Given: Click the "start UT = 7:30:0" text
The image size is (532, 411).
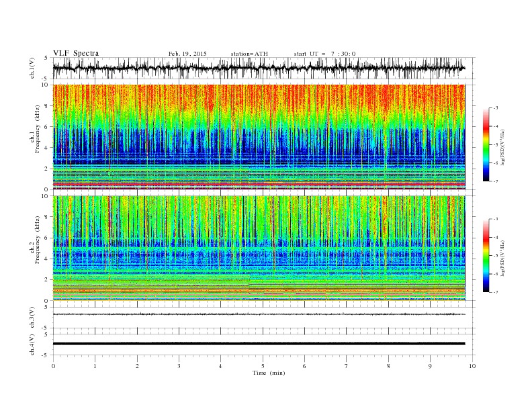Looking at the screenshot, I should click(x=324, y=54).
